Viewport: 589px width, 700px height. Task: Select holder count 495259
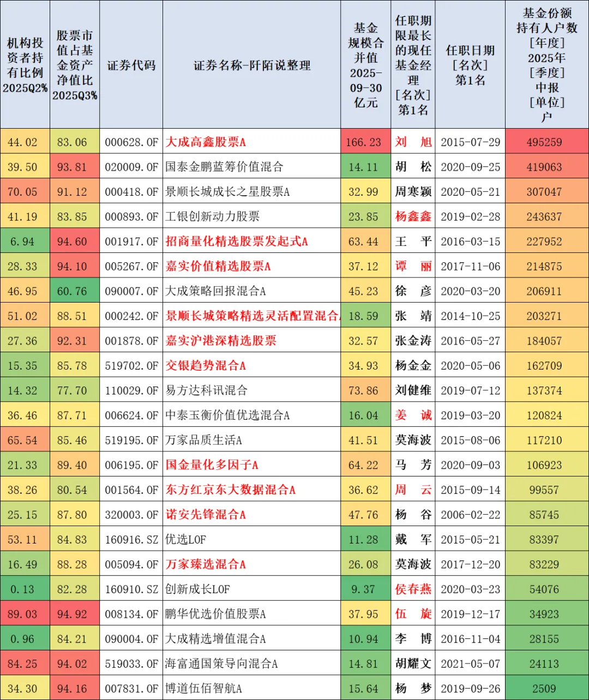point(544,142)
